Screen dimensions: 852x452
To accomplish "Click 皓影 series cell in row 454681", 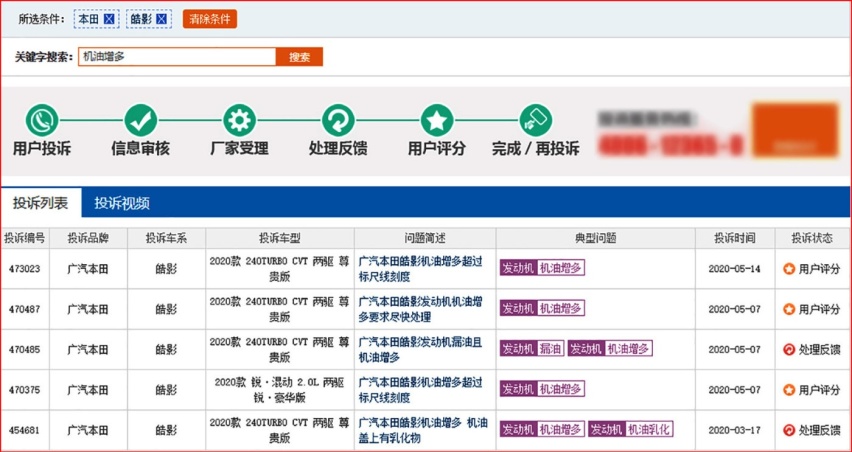I will pyautogui.click(x=166, y=430).
